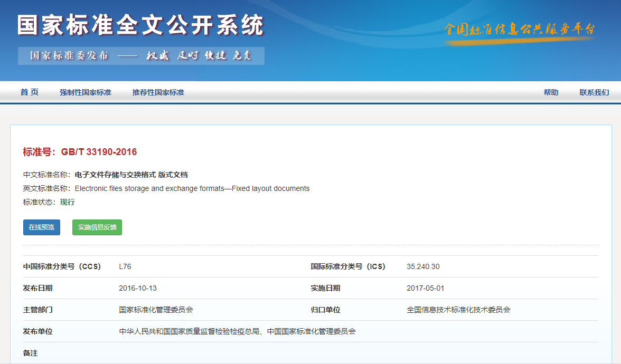The image size is (621, 364).
Task: Click the 中文标准名称 label
Action: (46, 175)
